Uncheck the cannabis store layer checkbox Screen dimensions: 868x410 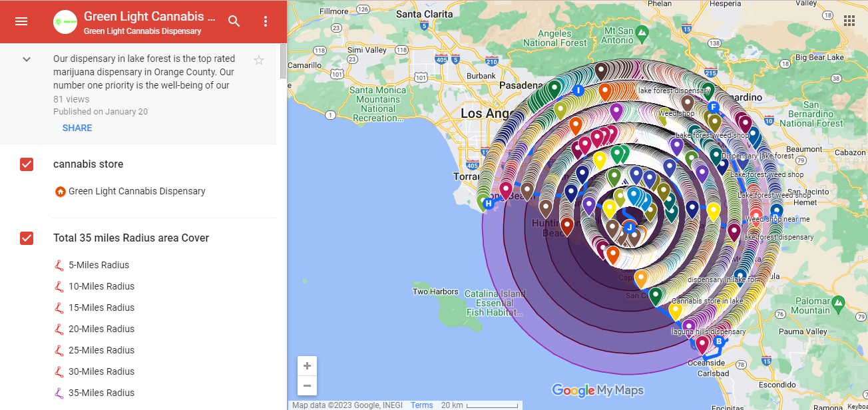point(27,164)
